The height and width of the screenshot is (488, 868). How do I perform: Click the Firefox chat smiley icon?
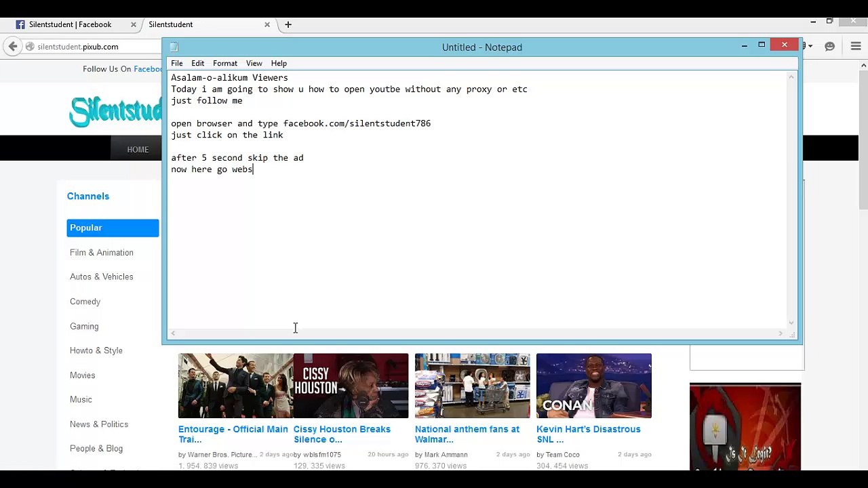(829, 46)
